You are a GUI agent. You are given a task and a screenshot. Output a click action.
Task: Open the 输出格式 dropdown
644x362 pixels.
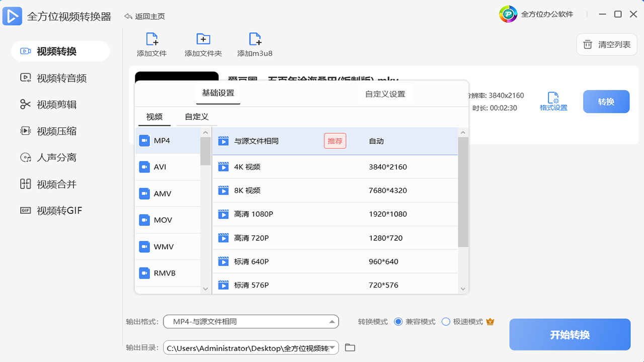click(251, 321)
